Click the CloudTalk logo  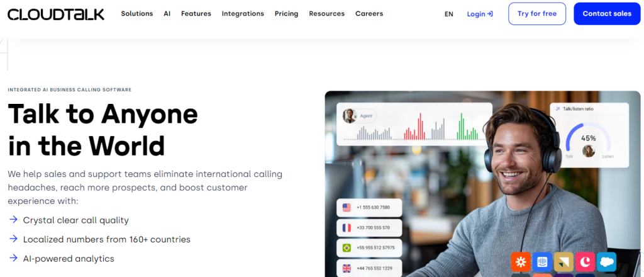pos(56,14)
